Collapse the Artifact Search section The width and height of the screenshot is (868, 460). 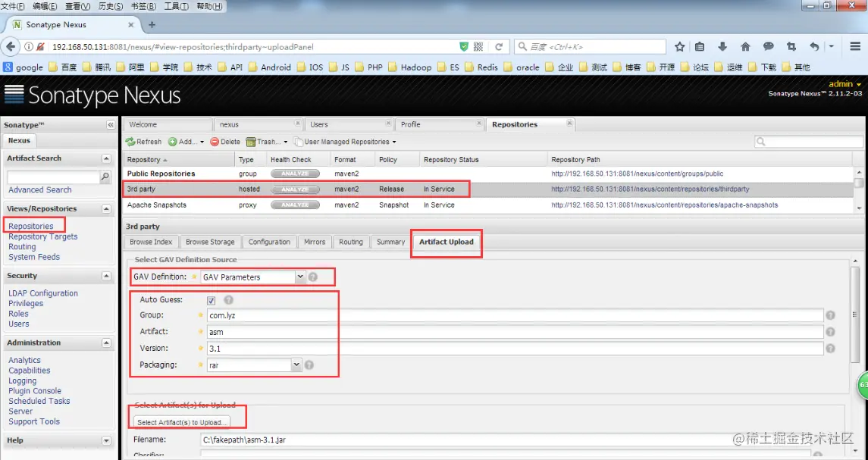(106, 159)
